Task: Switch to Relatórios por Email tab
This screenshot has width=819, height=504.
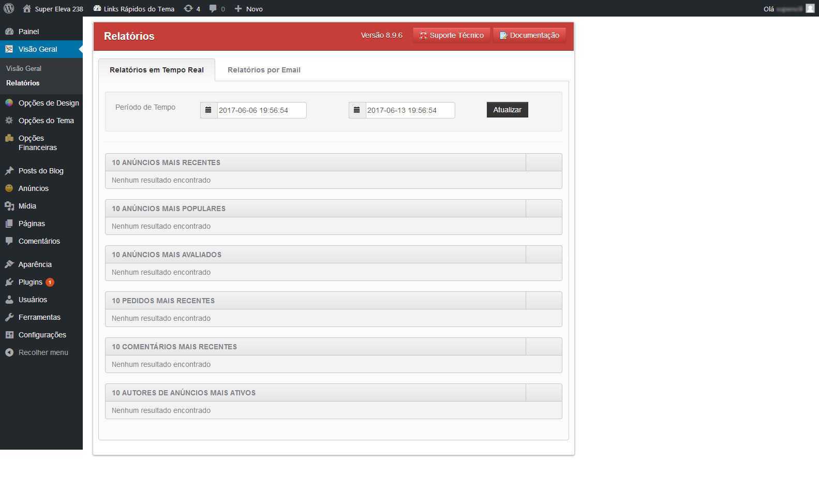Action: (264, 70)
